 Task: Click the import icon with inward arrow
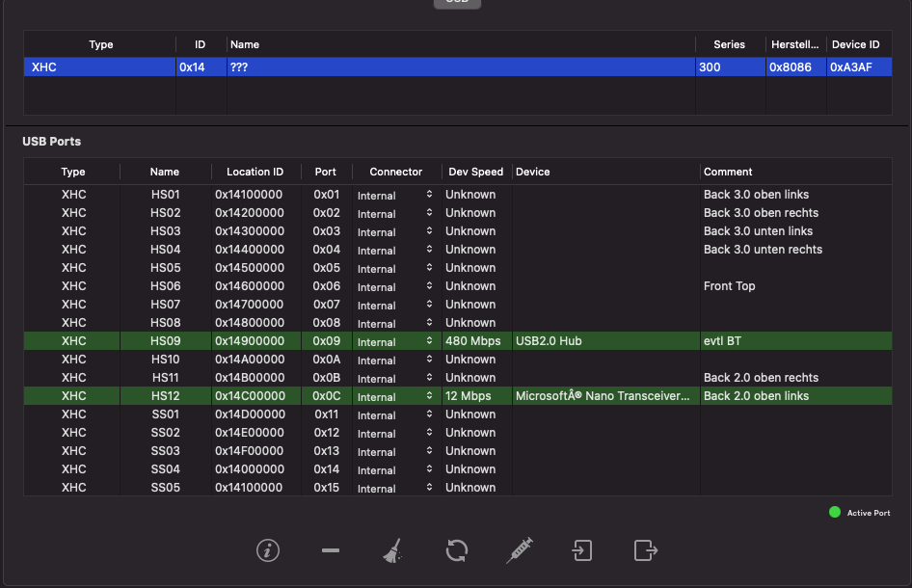[x=582, y=550]
